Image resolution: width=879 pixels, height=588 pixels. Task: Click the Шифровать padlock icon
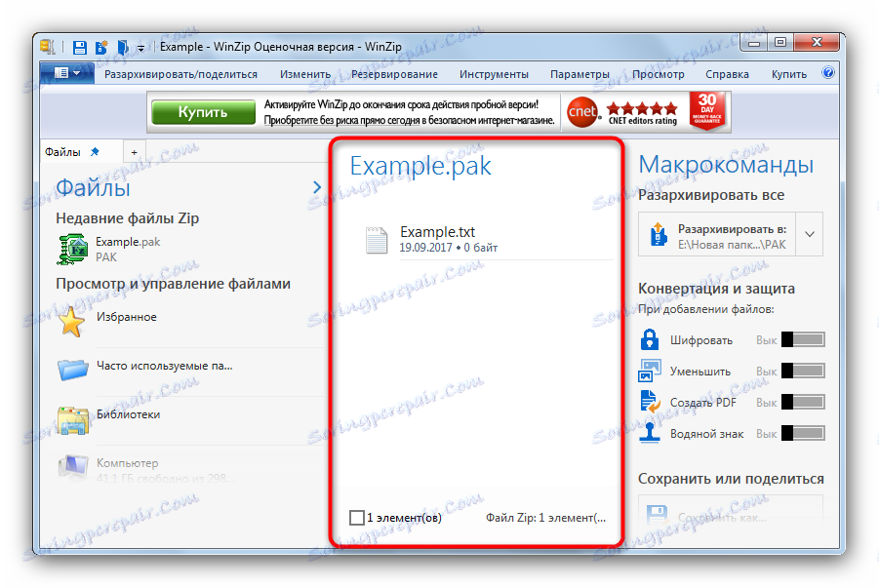(650, 339)
